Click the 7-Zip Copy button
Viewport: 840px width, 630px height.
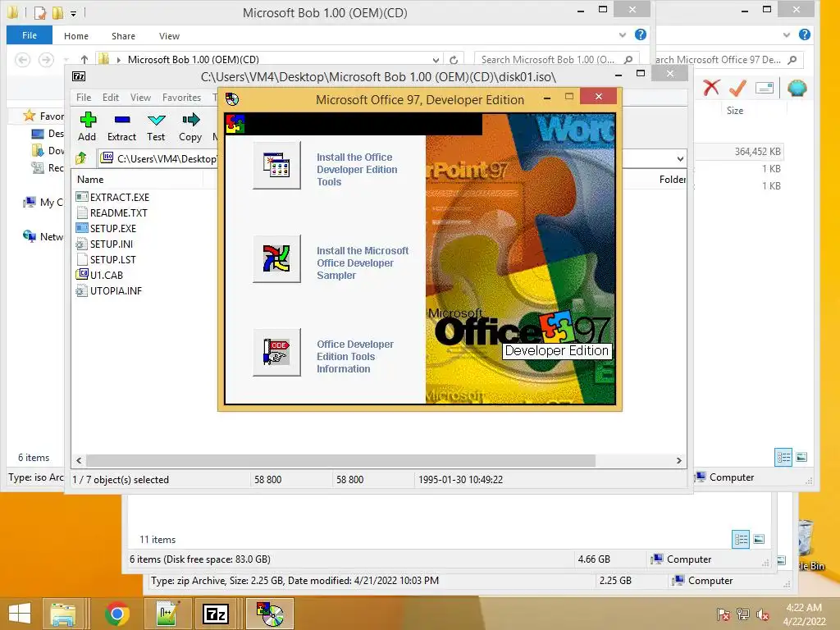tap(190, 127)
